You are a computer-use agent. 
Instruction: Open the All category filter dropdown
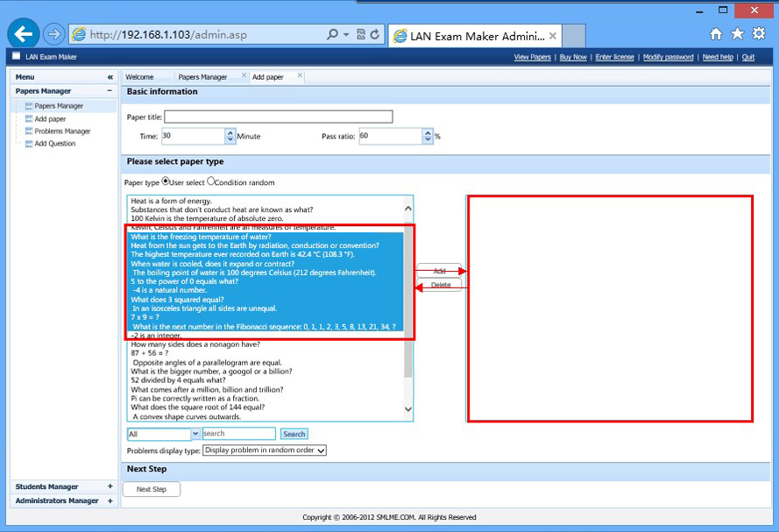[164, 434]
